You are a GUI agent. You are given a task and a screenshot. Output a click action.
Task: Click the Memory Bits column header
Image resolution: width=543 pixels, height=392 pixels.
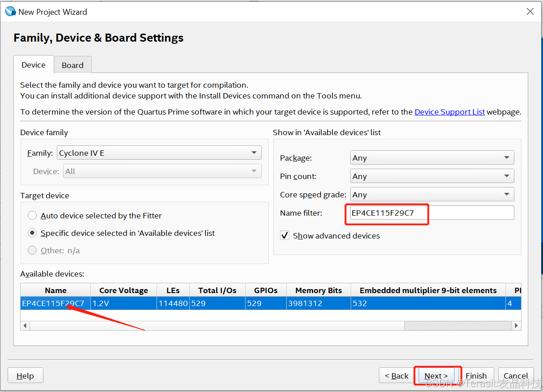coord(318,290)
